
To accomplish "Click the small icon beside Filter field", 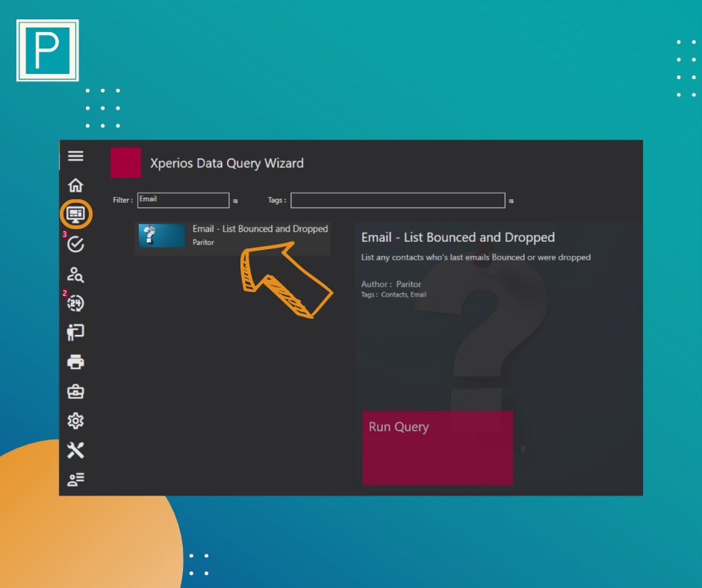I will tap(235, 201).
